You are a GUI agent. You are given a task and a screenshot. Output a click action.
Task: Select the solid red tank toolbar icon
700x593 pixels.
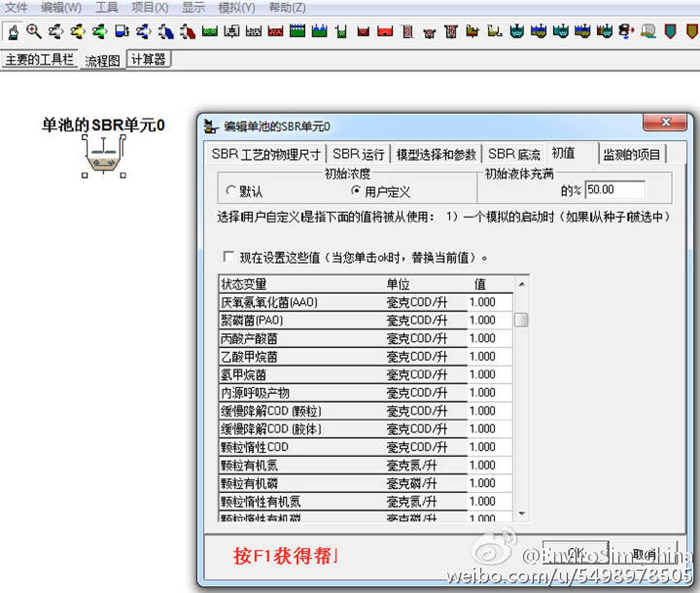pos(385,31)
